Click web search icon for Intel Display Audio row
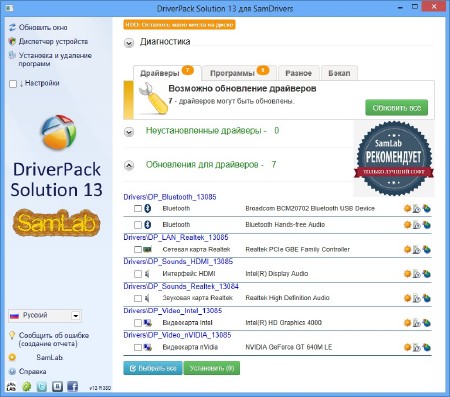Viewport: 450px width, 397px height. [427, 274]
